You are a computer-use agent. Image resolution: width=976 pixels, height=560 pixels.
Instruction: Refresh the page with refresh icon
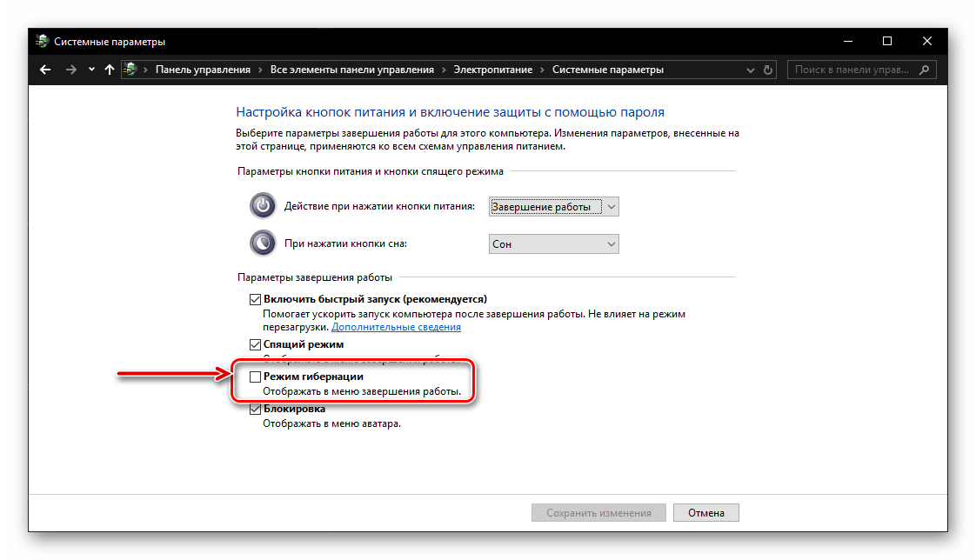click(x=768, y=70)
